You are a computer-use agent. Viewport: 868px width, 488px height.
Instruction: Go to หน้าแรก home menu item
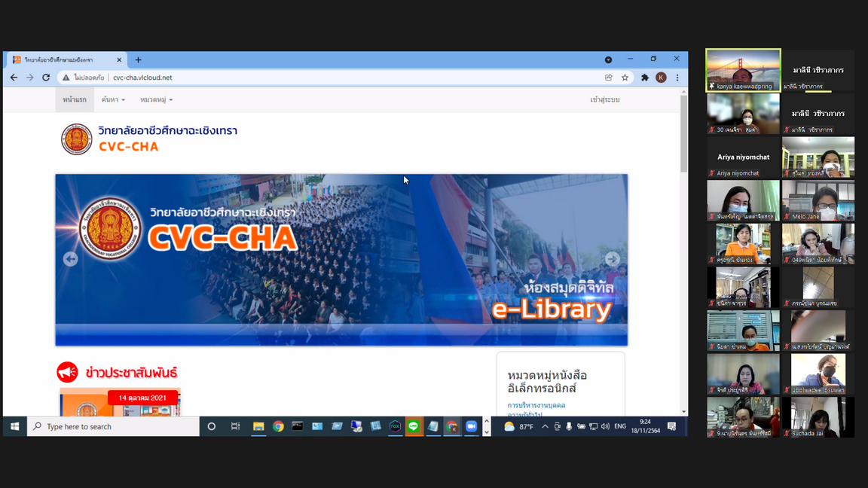pos(74,99)
